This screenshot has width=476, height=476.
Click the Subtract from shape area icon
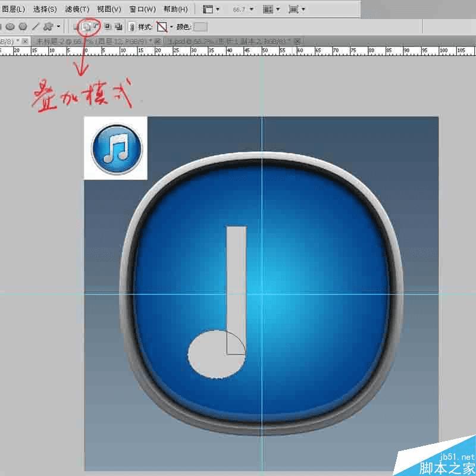[98, 27]
